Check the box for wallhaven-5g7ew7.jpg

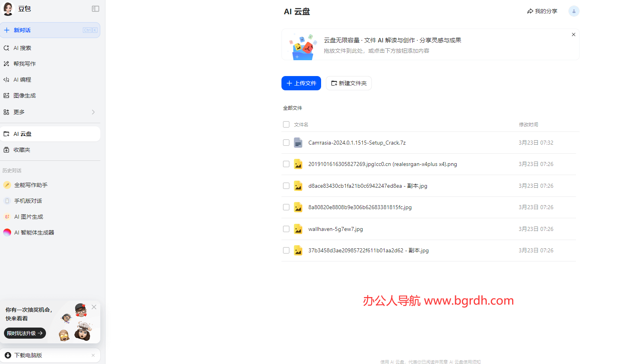286,229
